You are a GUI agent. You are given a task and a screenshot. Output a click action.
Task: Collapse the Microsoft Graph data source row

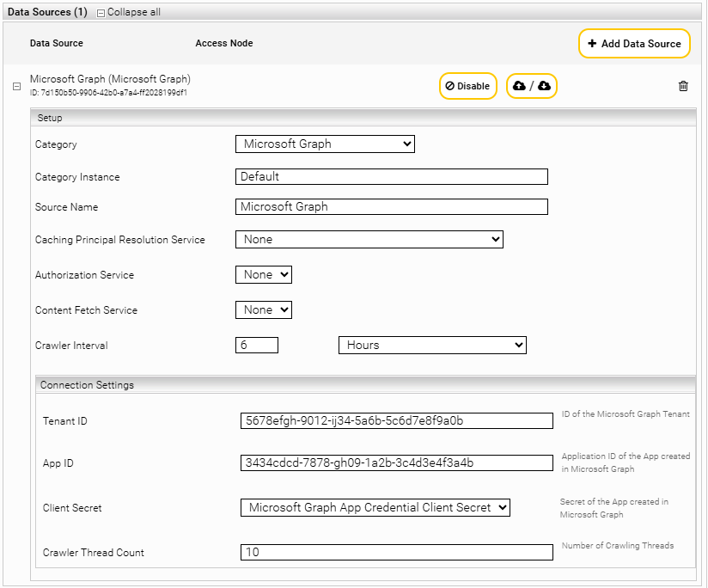pos(16,86)
